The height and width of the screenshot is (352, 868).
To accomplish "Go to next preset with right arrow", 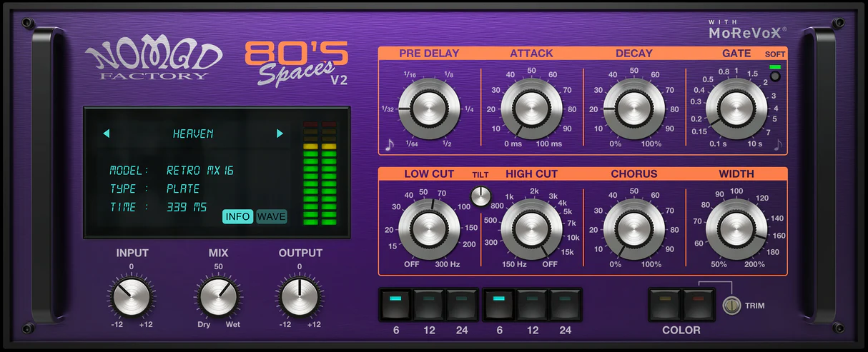I will click(280, 134).
